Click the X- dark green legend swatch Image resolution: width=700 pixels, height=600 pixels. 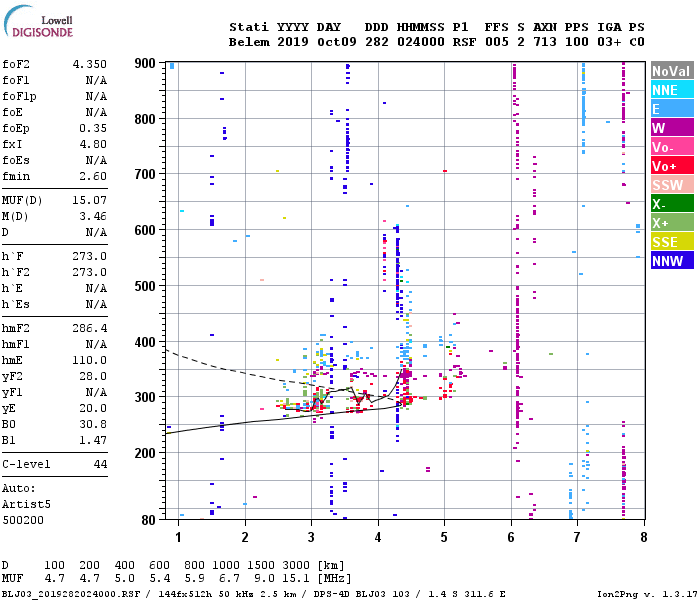point(672,204)
